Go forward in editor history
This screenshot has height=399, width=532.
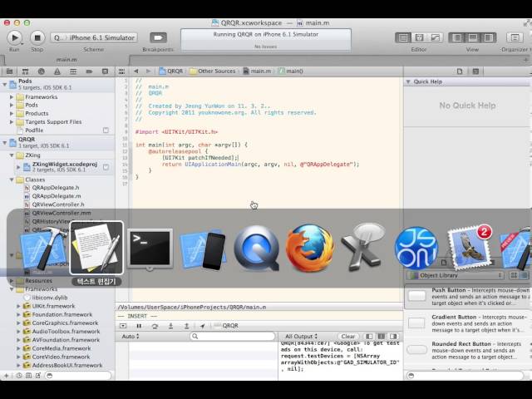click(x=148, y=71)
